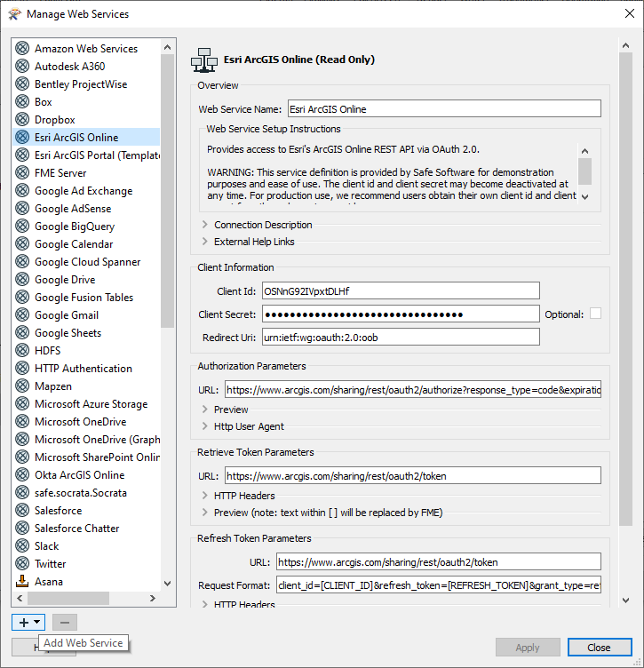The width and height of the screenshot is (644, 668).
Task: Expand the Connection Description section
Action: click(205, 225)
